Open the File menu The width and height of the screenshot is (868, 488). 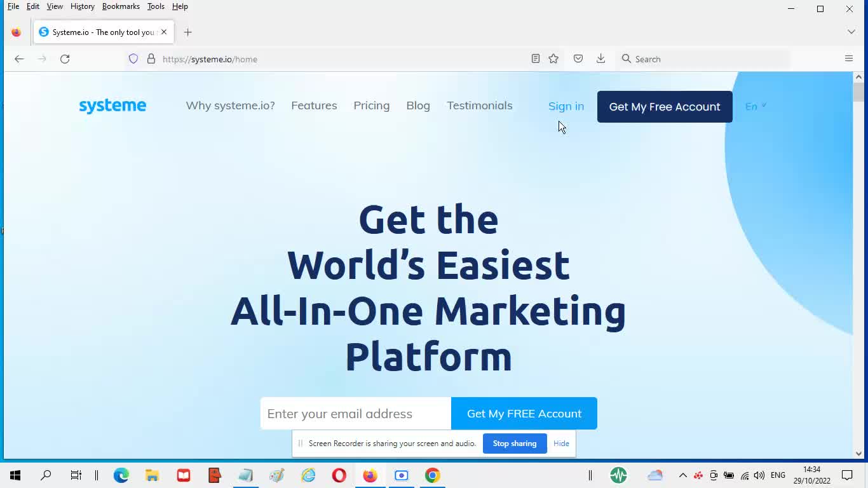pos(13,6)
